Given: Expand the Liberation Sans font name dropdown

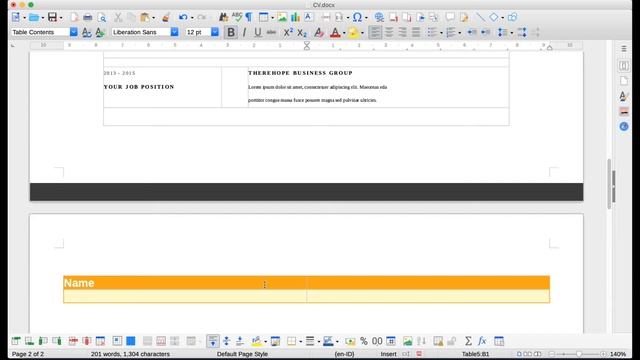Looking at the screenshot, I should click(174, 32).
